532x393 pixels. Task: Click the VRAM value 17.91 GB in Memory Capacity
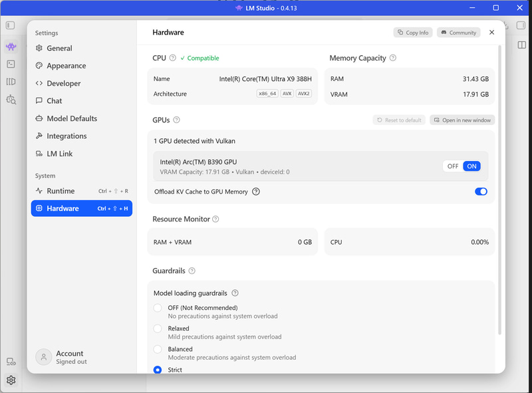tap(475, 94)
